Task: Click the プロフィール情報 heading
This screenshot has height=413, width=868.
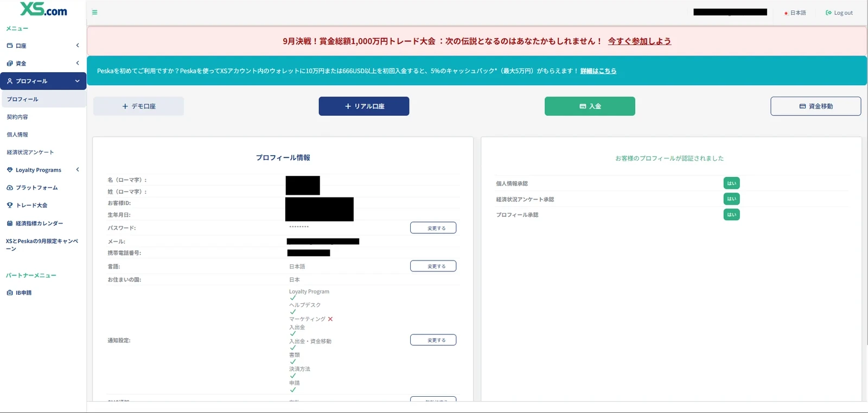Action: point(283,158)
